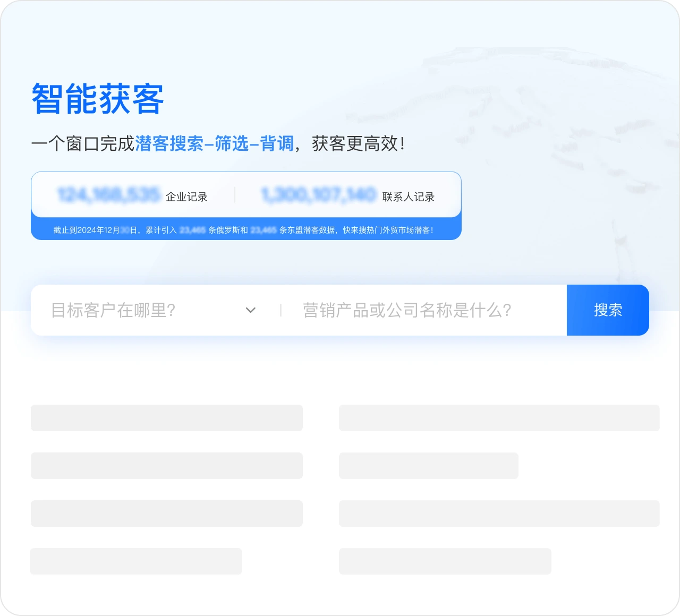
Task: Click the 获客更高效! tagline text
Action: [x=358, y=143]
